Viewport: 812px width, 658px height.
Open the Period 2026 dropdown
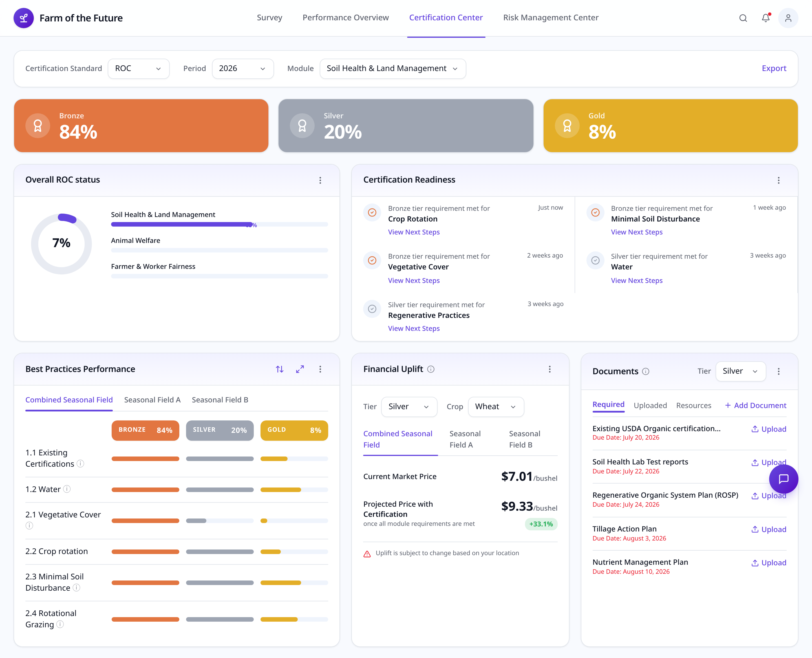tap(242, 68)
